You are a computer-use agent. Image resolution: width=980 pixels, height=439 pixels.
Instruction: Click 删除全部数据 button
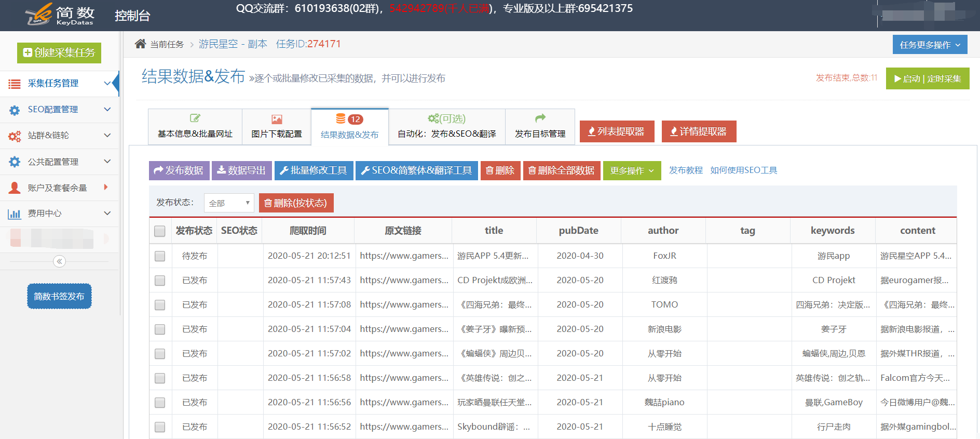pos(562,170)
